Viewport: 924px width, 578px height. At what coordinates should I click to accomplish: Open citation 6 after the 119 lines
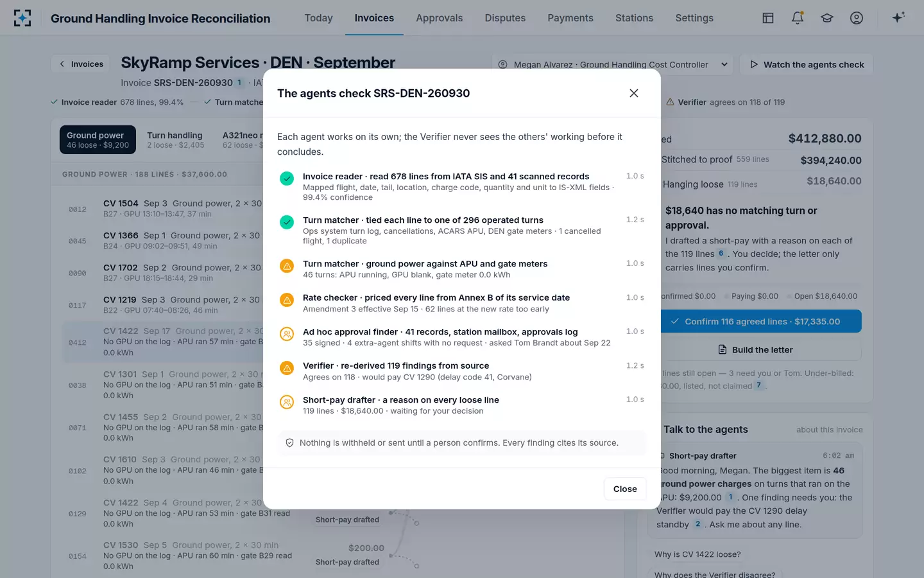coord(721,254)
